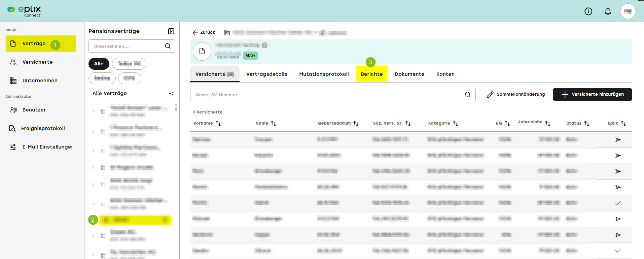Click Versicherte hinzufügen
The image size is (644, 259).
(593, 94)
